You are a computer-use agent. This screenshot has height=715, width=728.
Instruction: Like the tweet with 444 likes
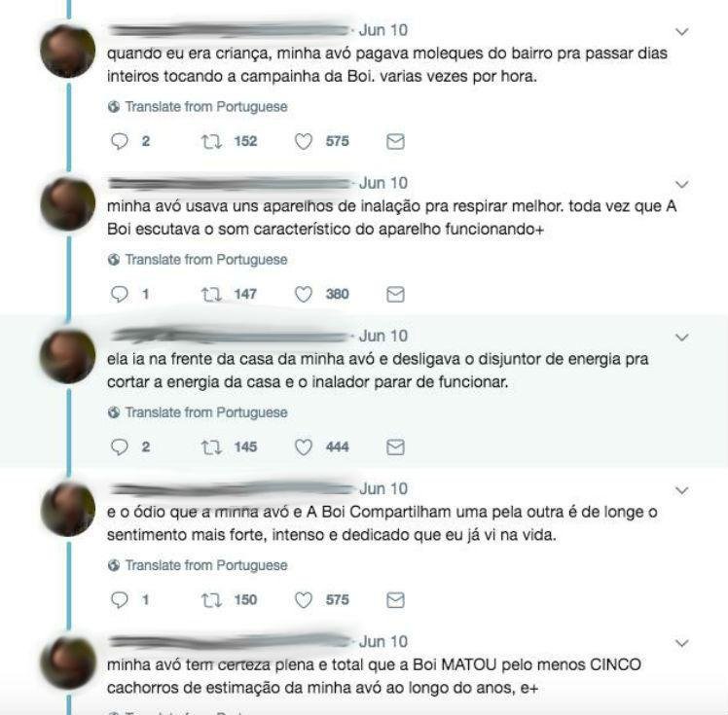click(304, 447)
